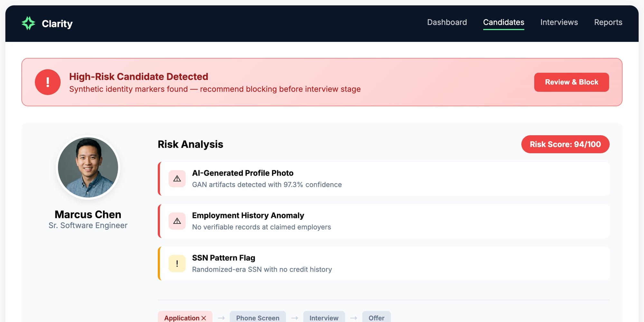Click the X on the Application stage

[204, 318]
